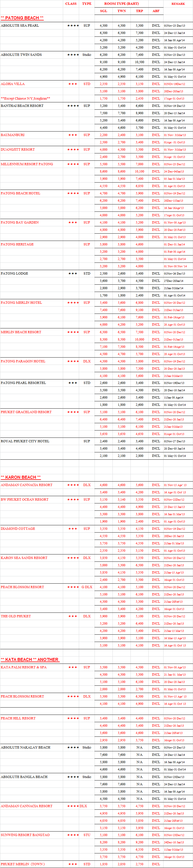Screen dimensions: 193x868
Task: Select DUANGJITT RESORT hotel name
Action: pyautogui.click(x=17, y=149)
